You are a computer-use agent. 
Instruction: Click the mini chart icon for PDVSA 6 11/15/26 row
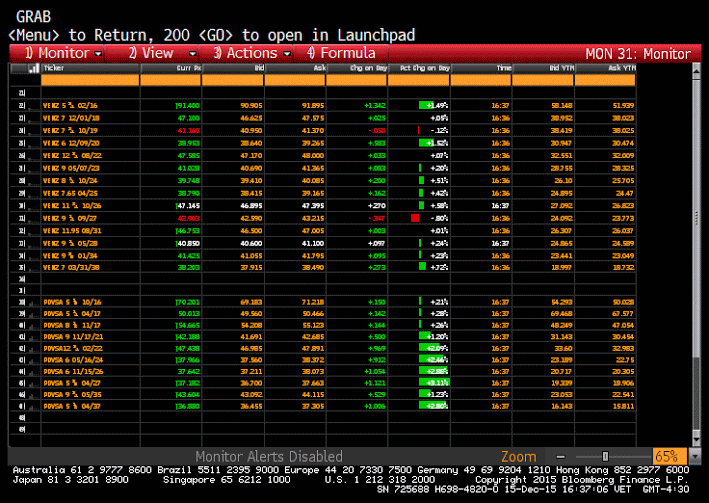(33, 372)
